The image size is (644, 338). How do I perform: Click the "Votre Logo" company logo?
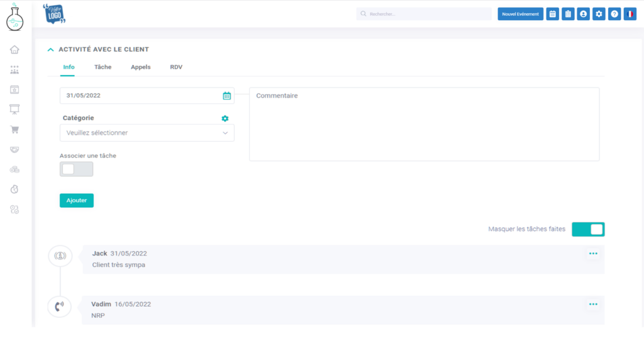[54, 14]
